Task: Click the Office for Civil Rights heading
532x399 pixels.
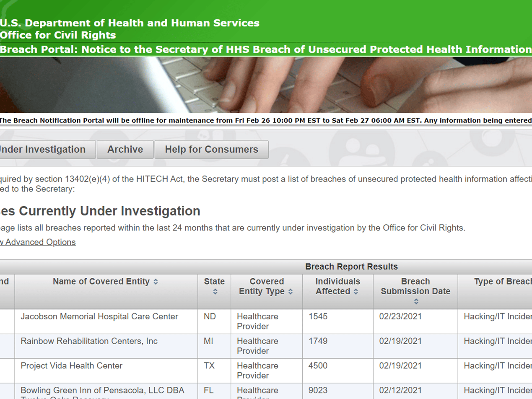Action: coord(58,35)
